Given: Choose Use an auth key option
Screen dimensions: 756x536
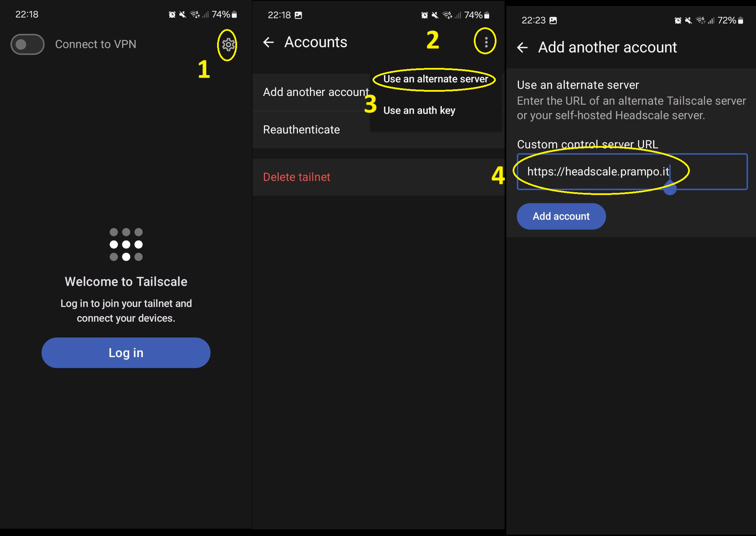Looking at the screenshot, I should click(419, 111).
